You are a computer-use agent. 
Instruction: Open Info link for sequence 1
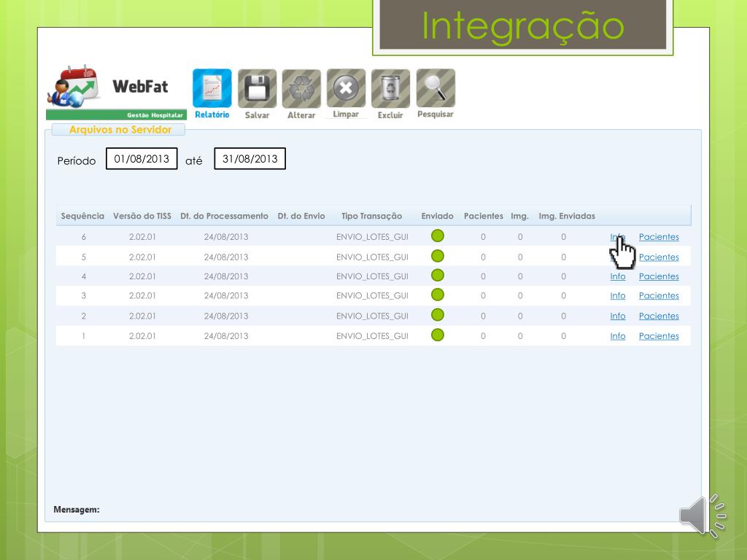point(617,335)
